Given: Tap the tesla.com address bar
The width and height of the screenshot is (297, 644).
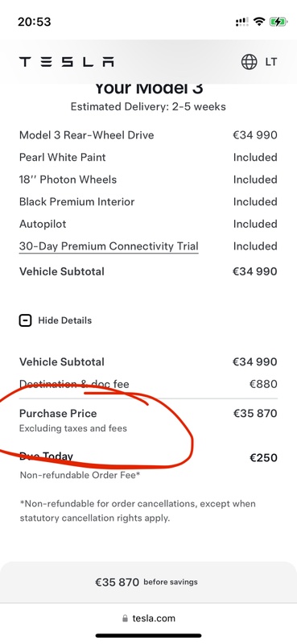Looking at the screenshot, I should (x=149, y=618).
